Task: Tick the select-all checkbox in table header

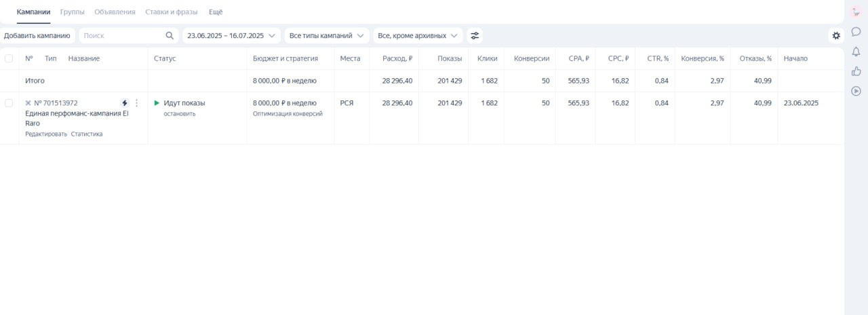Action: point(9,58)
